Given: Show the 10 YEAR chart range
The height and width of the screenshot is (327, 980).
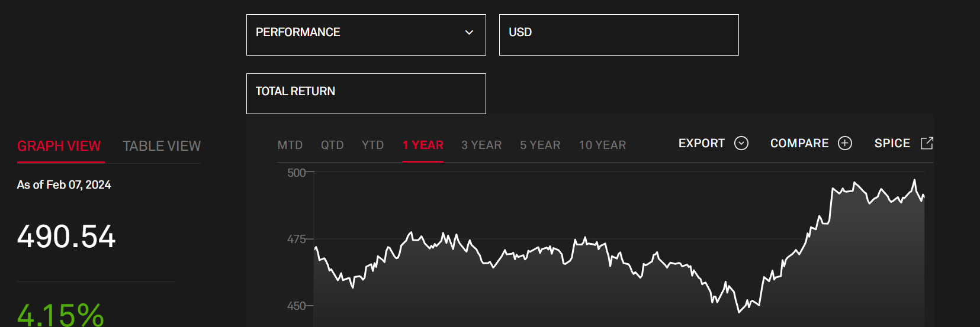Looking at the screenshot, I should 602,145.
